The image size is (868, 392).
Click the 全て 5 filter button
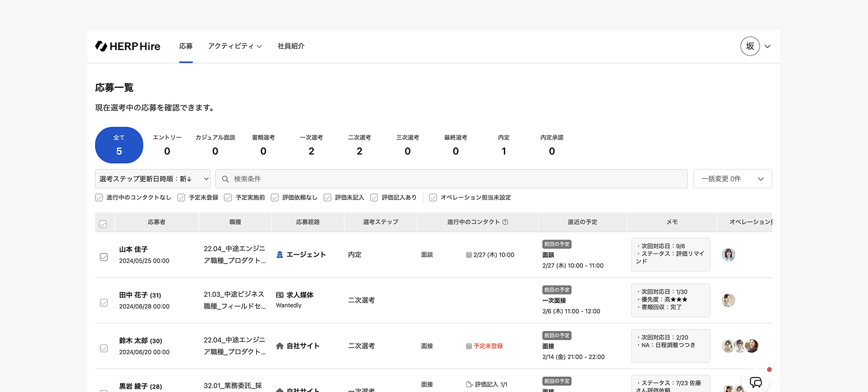click(x=119, y=145)
